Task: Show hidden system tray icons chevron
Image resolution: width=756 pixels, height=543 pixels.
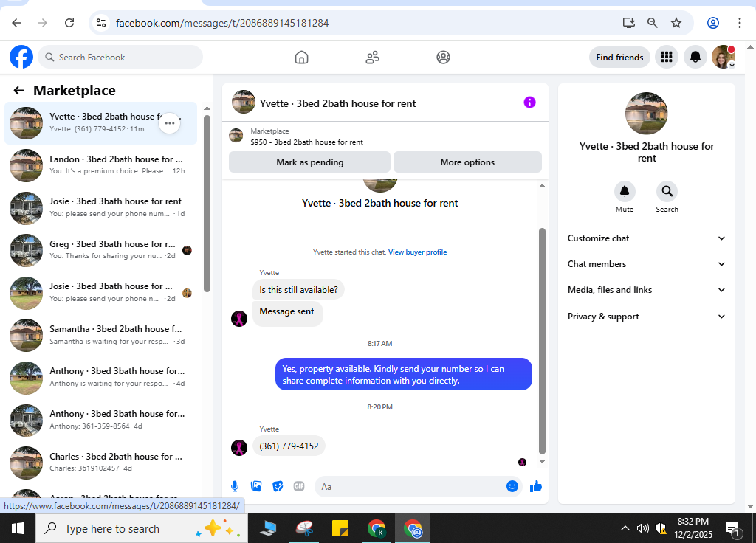Action: coord(625,528)
